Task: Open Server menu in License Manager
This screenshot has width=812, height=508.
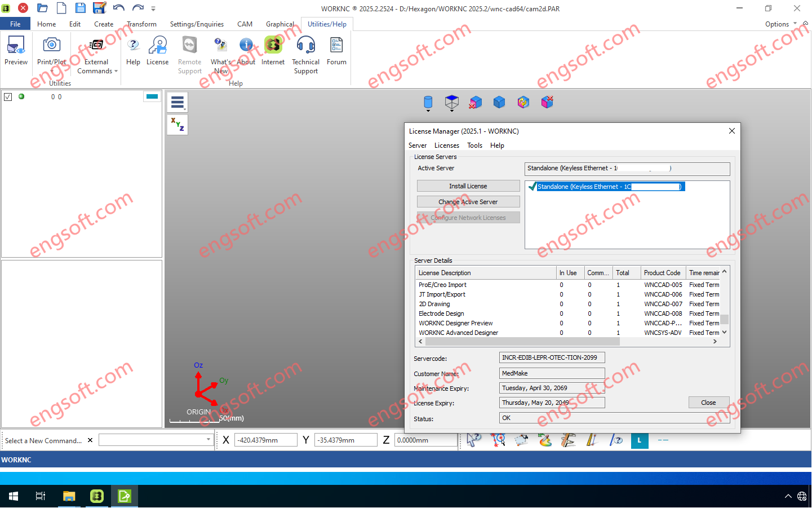Action: pyautogui.click(x=418, y=145)
